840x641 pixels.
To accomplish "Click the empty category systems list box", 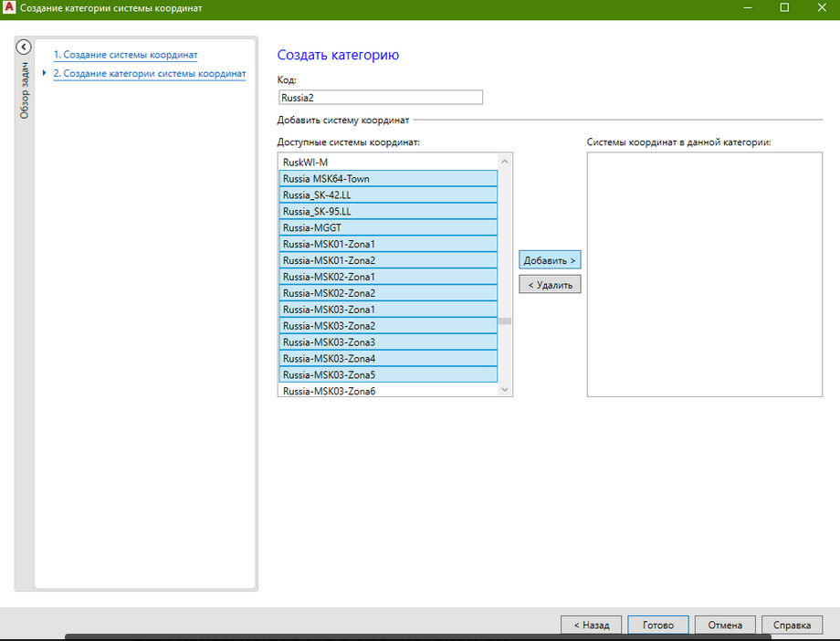I will point(704,274).
